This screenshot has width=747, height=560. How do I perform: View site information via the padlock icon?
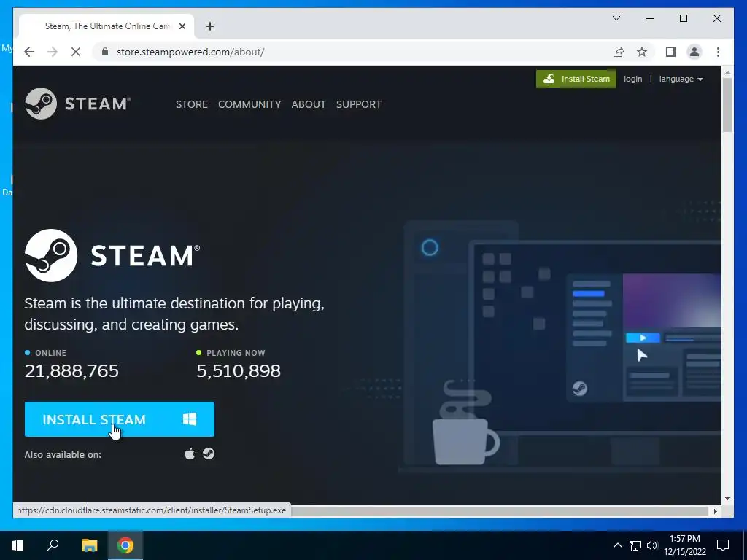coord(105,52)
